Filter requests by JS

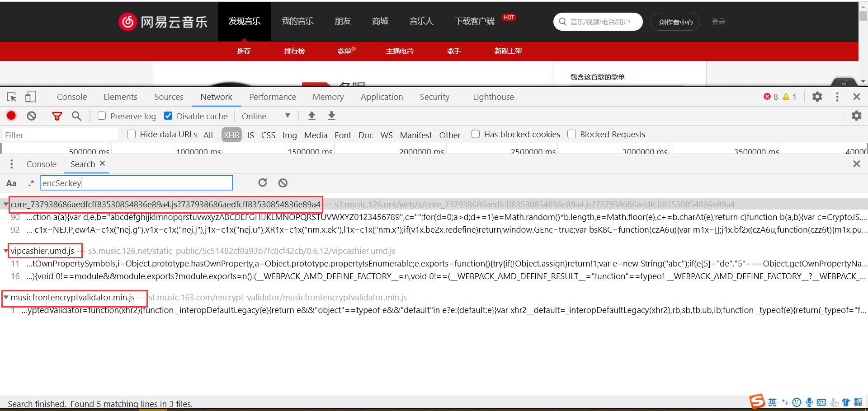250,135
